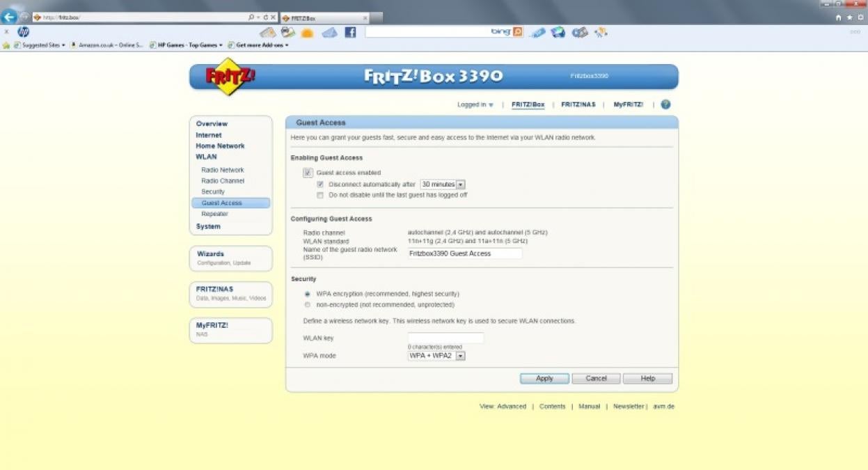
Task: Click the FRITZ! logo in the header
Action: pyautogui.click(x=229, y=78)
